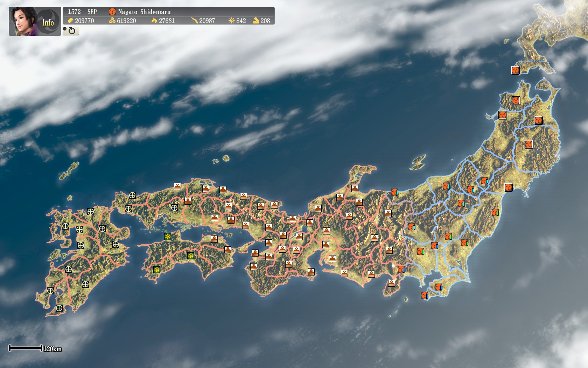The width and height of the screenshot is (588, 368).
Task: Select the middle green flower crest on Shikoku
Action: (x=191, y=255)
